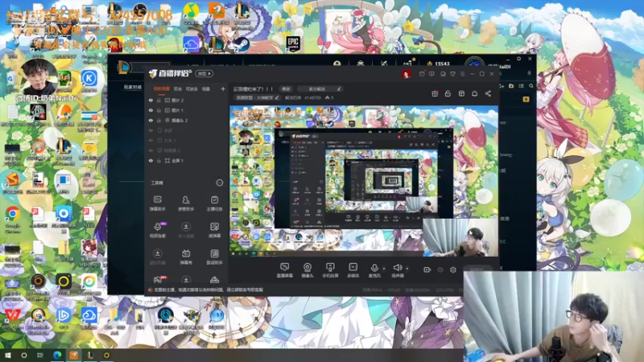The image size is (644, 362).
Task: Add a 手机投屏 phone mirroring source
Action: click(330, 270)
